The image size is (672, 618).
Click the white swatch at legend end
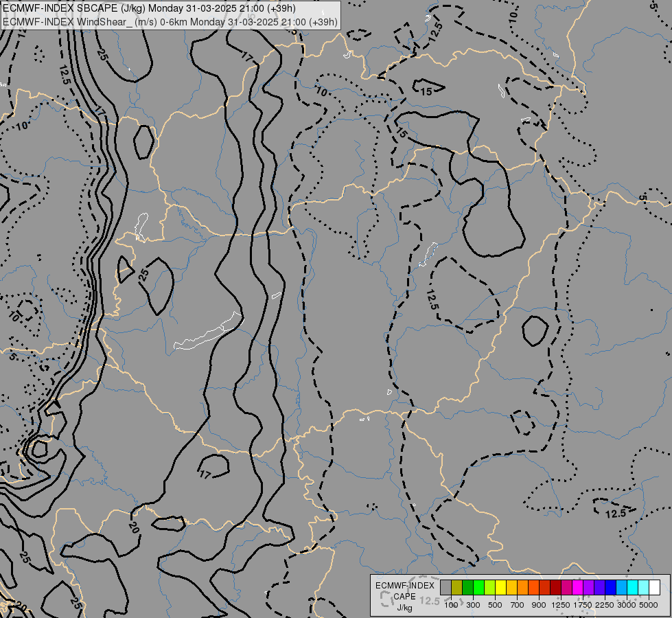pos(654,587)
